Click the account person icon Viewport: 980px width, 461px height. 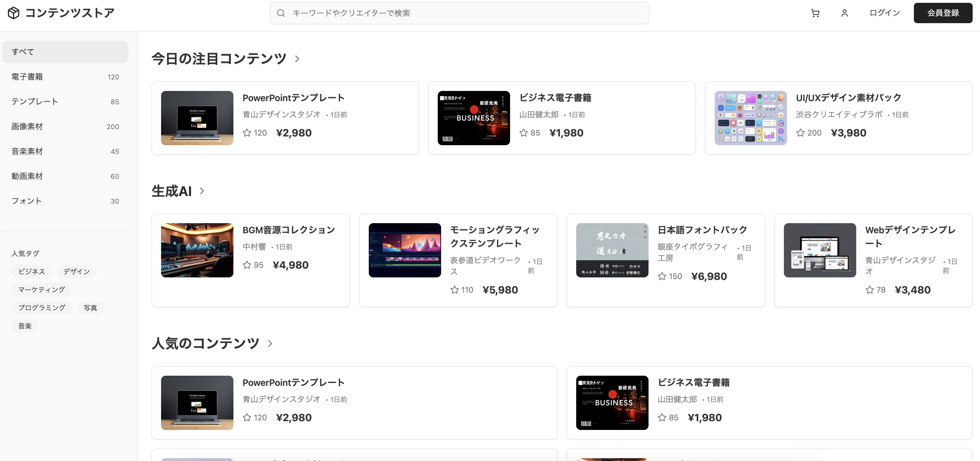[x=844, y=12]
